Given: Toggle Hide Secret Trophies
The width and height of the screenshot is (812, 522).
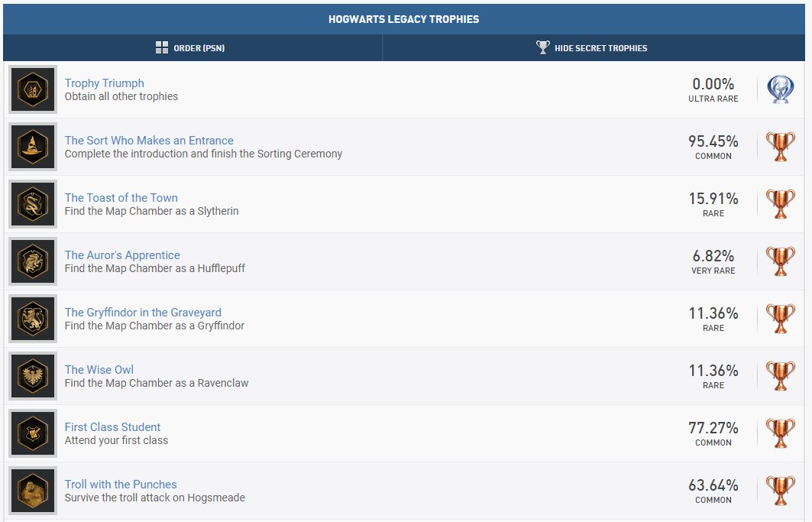Looking at the screenshot, I should point(594,47).
